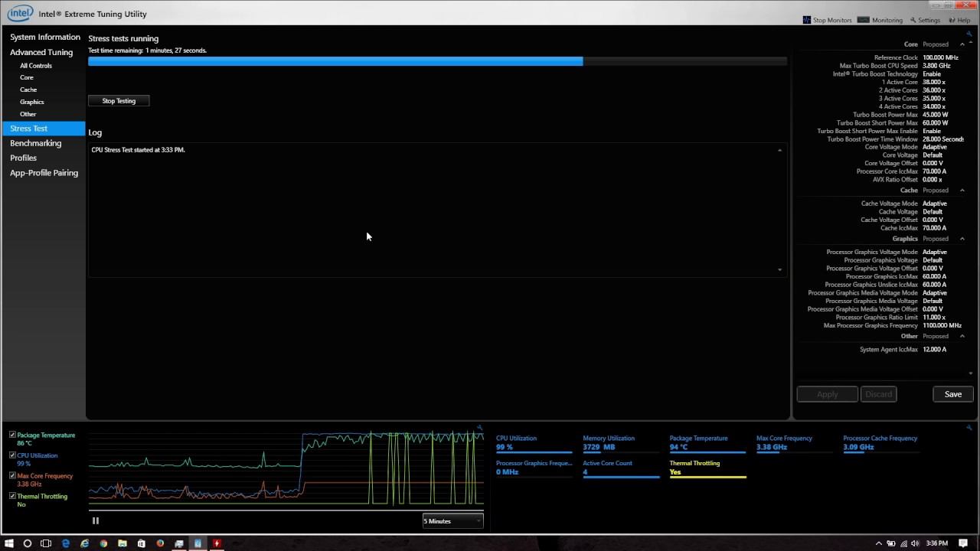The width and height of the screenshot is (980, 551).
Task: Click the Save button
Action: point(953,394)
